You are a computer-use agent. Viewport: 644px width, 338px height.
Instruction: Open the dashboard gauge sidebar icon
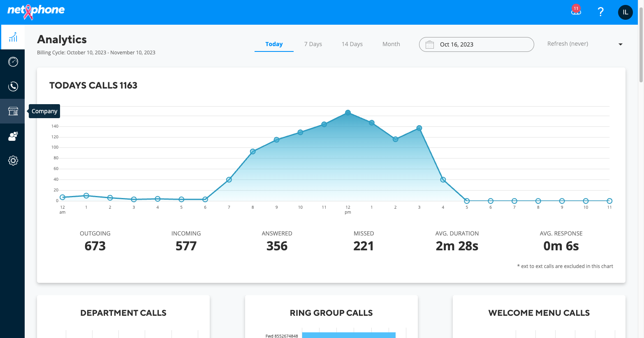coord(13,62)
